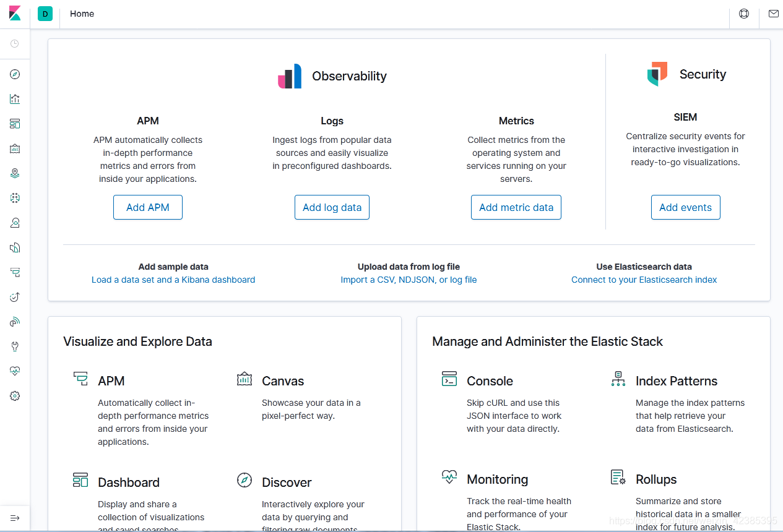The width and height of the screenshot is (783, 532).
Task: Open the newsfeed mail icon
Action: pyautogui.click(x=773, y=14)
